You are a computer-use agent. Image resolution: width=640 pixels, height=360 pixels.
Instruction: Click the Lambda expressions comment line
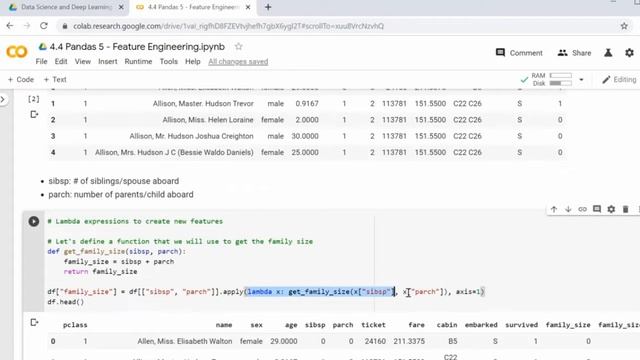tap(135, 221)
